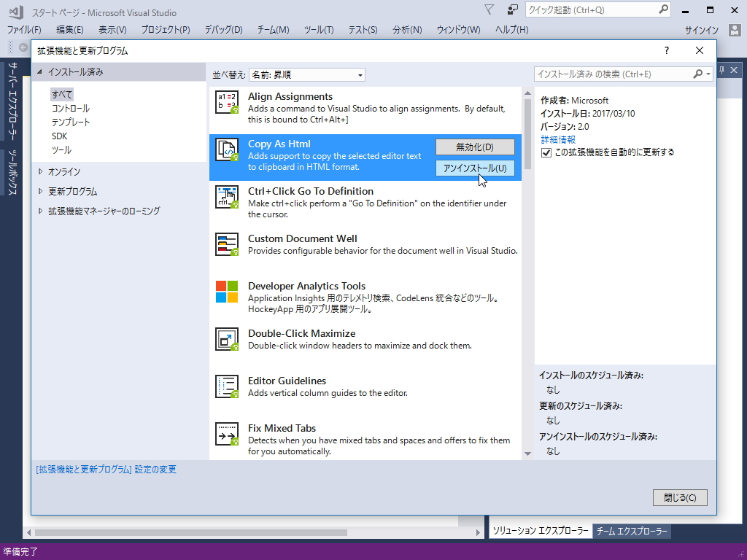Click the Fix Mixed Tabs extension icon
747x560 pixels.
point(227,434)
